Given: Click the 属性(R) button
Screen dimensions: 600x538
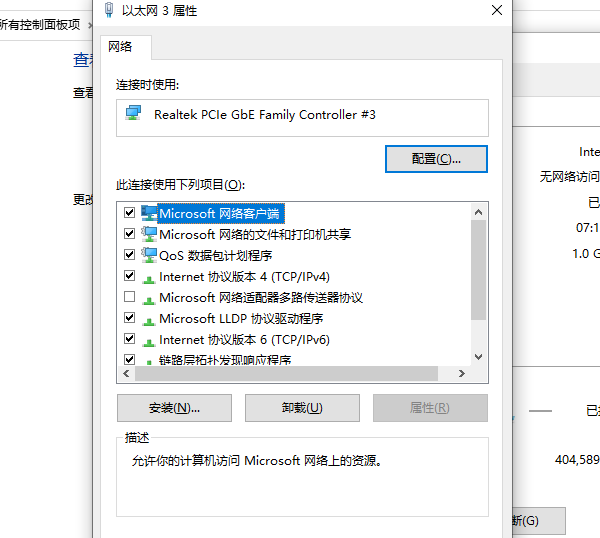Looking at the screenshot, I should point(430,408).
